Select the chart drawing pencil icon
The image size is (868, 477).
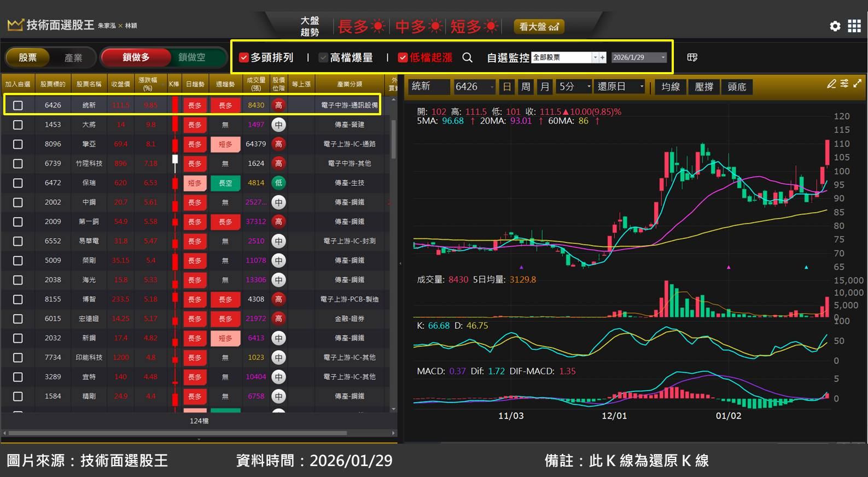pyautogui.click(x=831, y=84)
